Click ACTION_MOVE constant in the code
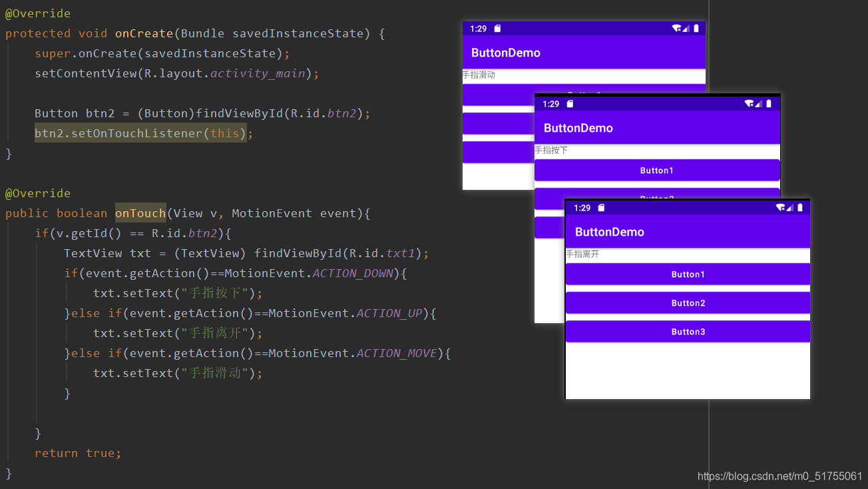Image resolution: width=868 pixels, height=489 pixels. [x=397, y=353]
